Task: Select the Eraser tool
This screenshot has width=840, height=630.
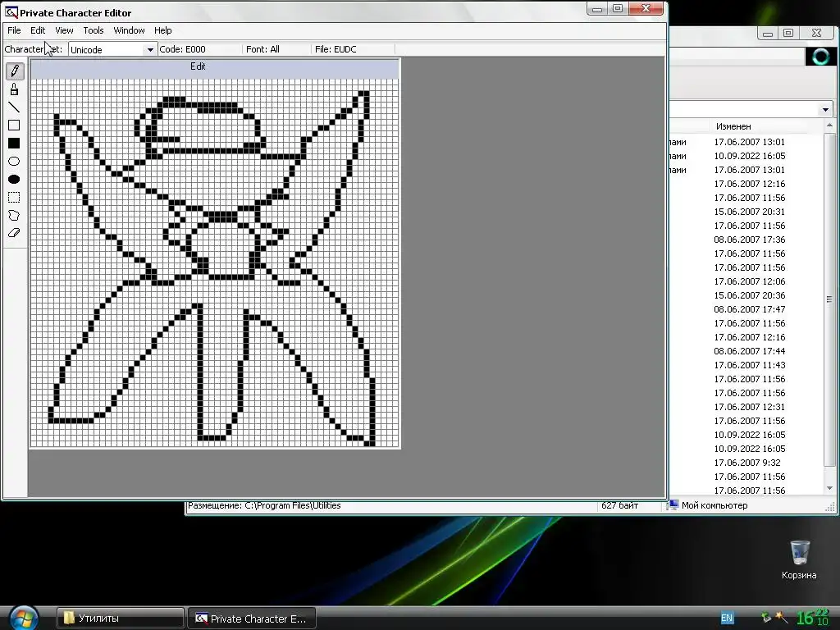Action: click(x=15, y=233)
